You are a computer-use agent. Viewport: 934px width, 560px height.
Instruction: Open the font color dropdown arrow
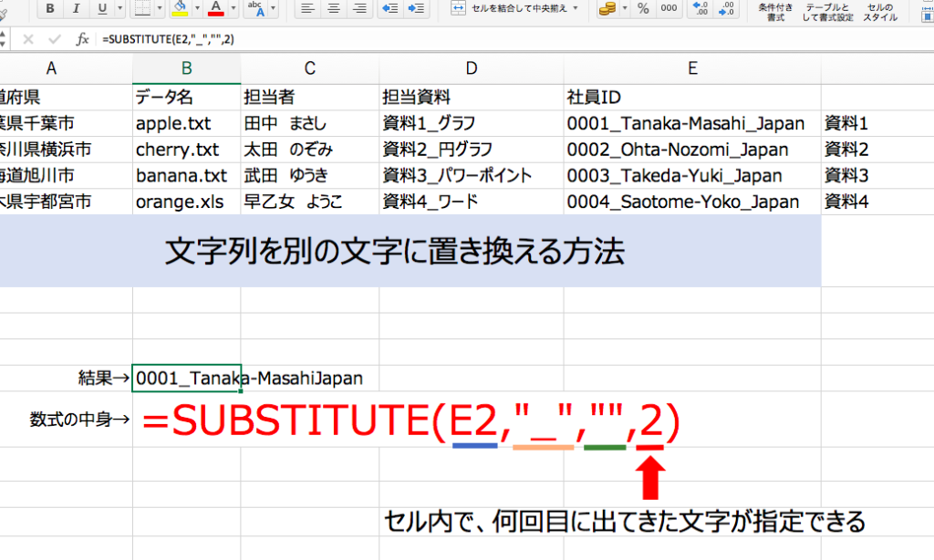click(x=233, y=8)
